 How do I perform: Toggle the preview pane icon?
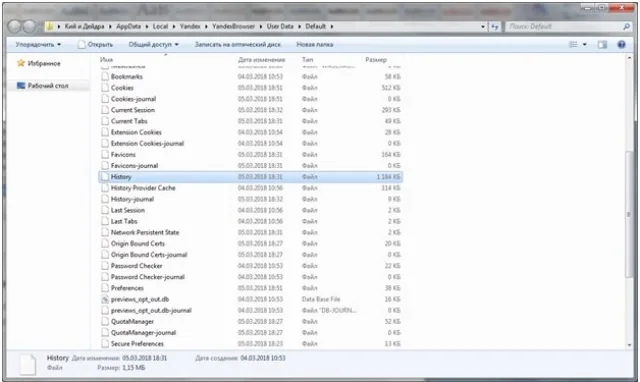coord(602,44)
